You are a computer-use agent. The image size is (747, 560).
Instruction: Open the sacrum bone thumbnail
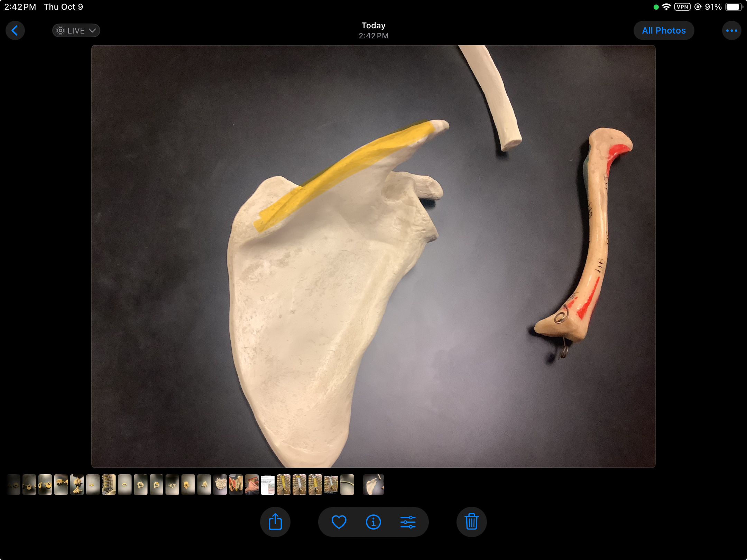click(x=220, y=485)
